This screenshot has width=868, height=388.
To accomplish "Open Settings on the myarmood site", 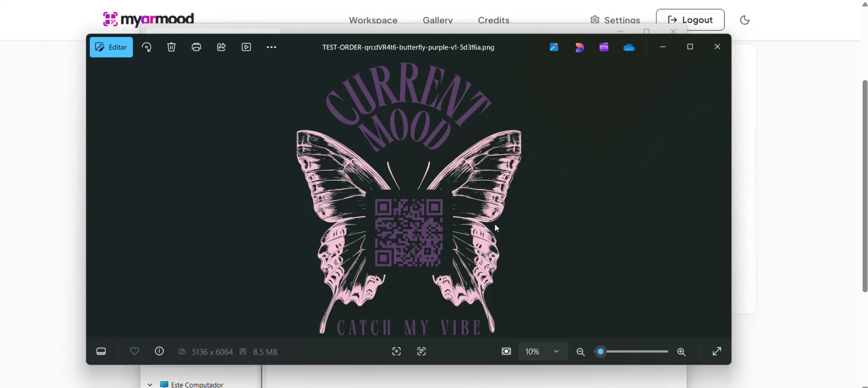I will [x=615, y=20].
